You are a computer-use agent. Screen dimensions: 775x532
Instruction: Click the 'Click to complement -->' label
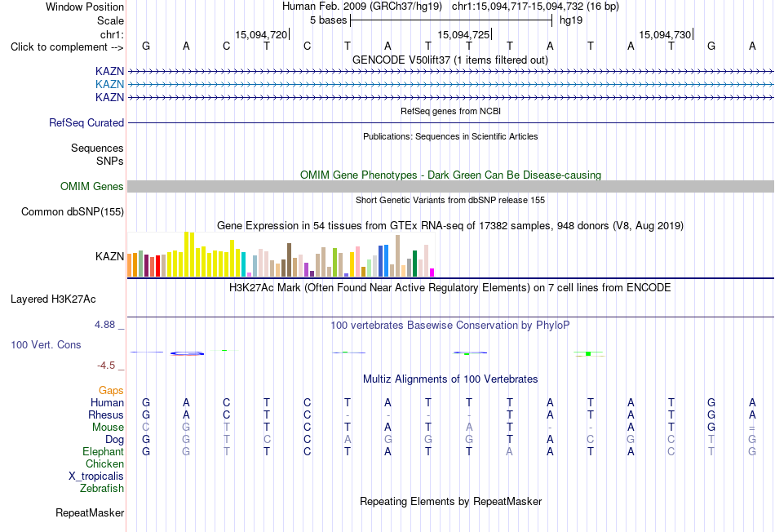point(67,47)
